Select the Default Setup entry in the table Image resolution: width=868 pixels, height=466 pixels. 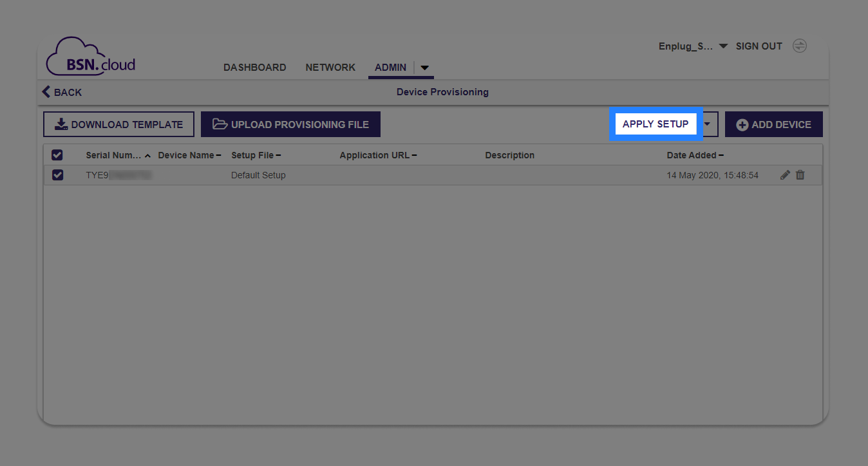[x=258, y=174]
